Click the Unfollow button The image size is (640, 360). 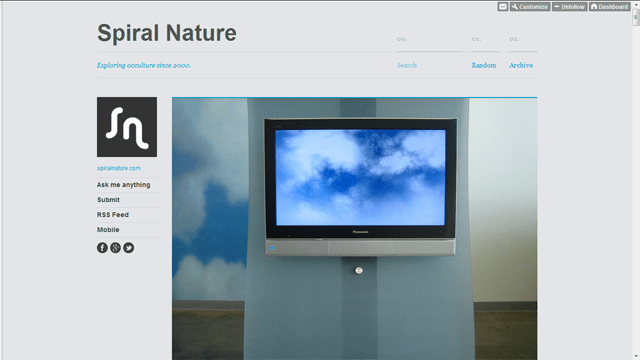click(x=569, y=7)
